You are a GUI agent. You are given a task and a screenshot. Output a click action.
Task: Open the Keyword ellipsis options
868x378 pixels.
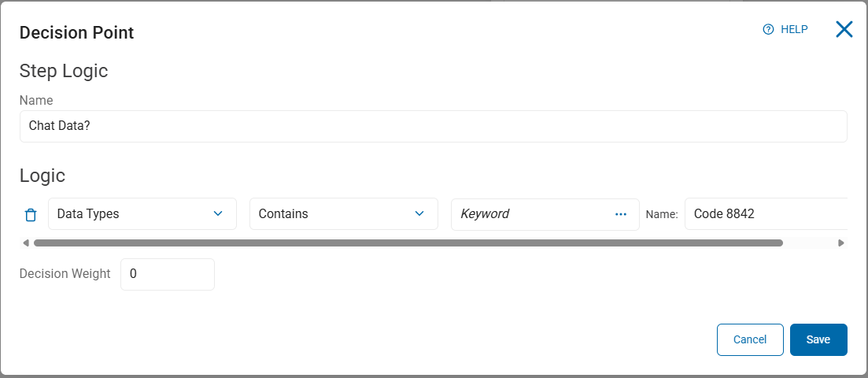coord(621,214)
